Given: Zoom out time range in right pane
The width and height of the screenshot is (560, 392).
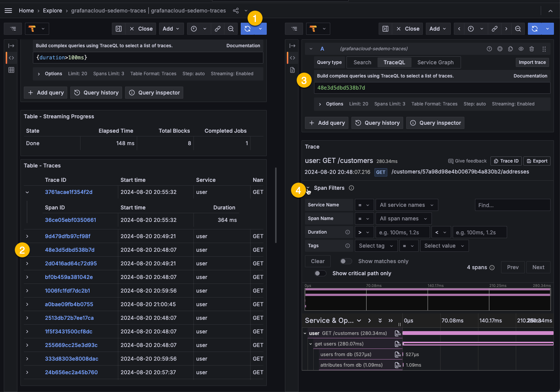Looking at the screenshot, I should (x=518, y=29).
